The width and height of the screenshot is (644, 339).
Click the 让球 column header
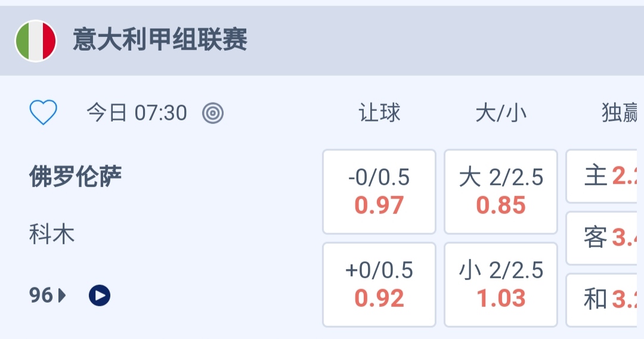pyautogui.click(x=379, y=113)
